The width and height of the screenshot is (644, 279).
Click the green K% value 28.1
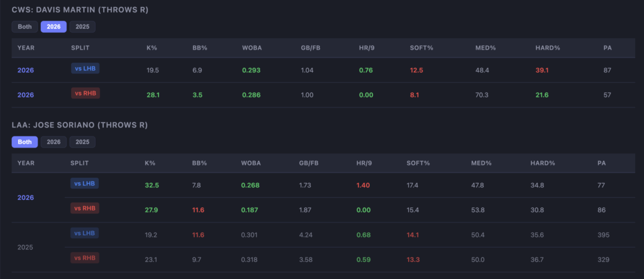point(153,95)
